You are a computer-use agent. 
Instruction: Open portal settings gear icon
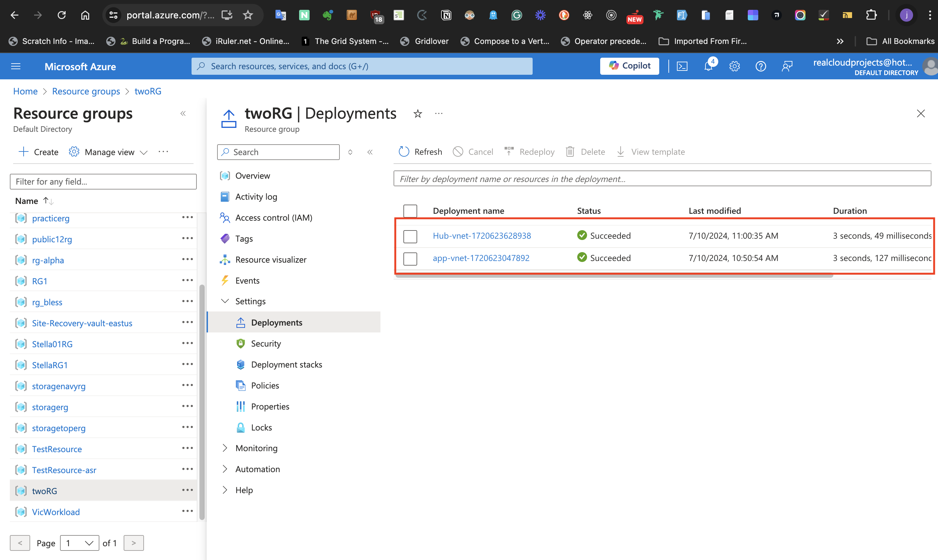click(x=734, y=67)
